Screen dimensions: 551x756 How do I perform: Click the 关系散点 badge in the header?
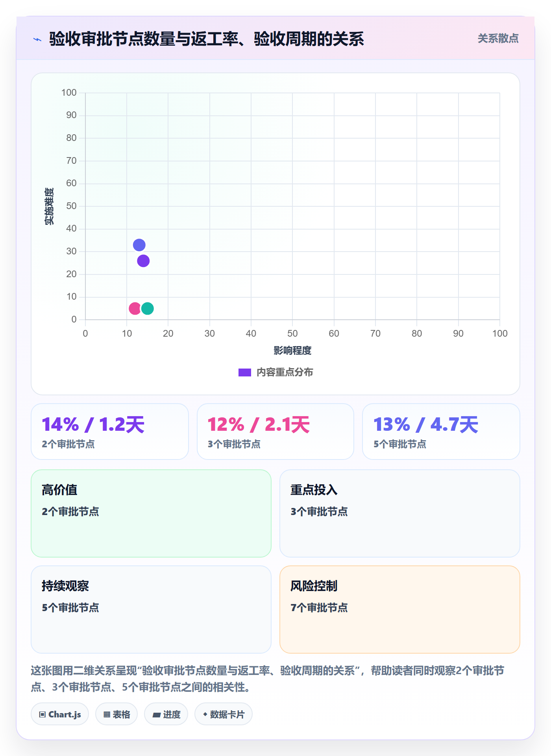[498, 39]
